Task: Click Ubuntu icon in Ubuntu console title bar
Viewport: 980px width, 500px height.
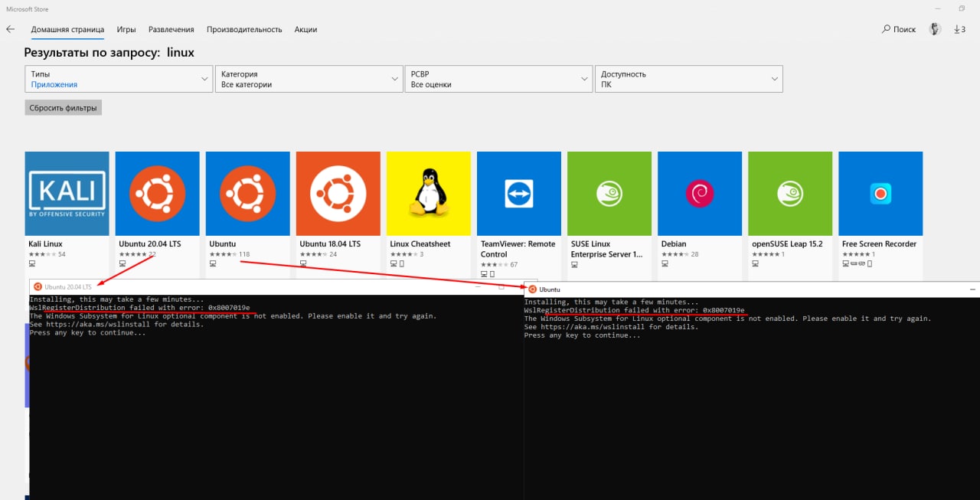Action: click(532, 289)
